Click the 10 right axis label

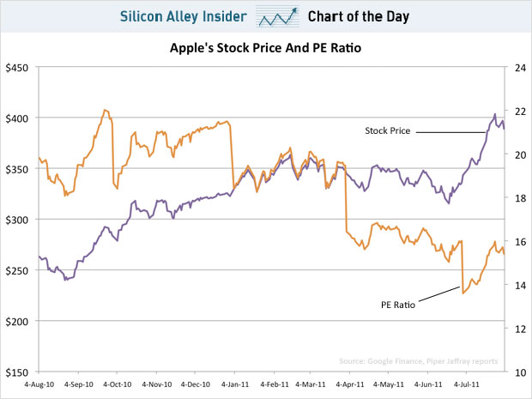520,372
